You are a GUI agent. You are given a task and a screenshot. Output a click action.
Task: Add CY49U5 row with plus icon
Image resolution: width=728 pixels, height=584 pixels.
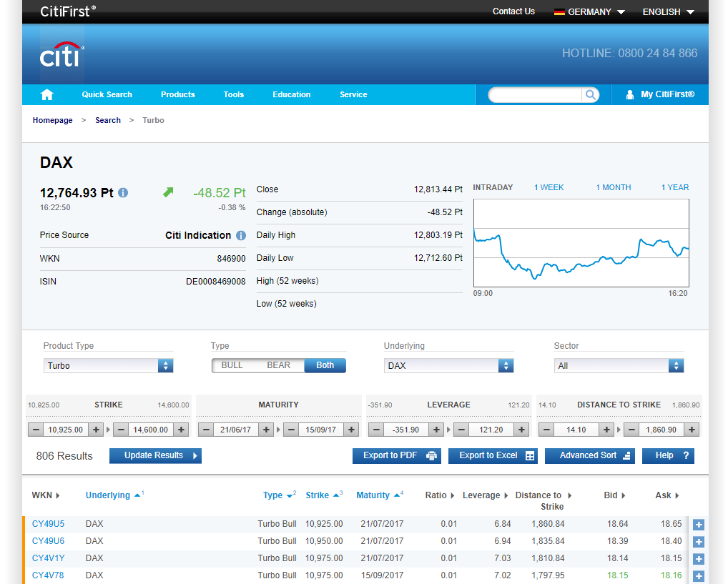[x=698, y=525]
